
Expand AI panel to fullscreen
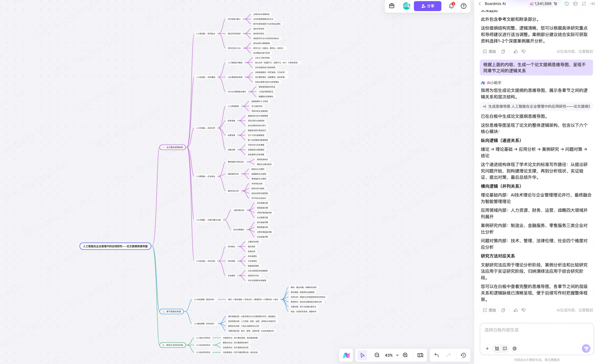[x=584, y=4]
